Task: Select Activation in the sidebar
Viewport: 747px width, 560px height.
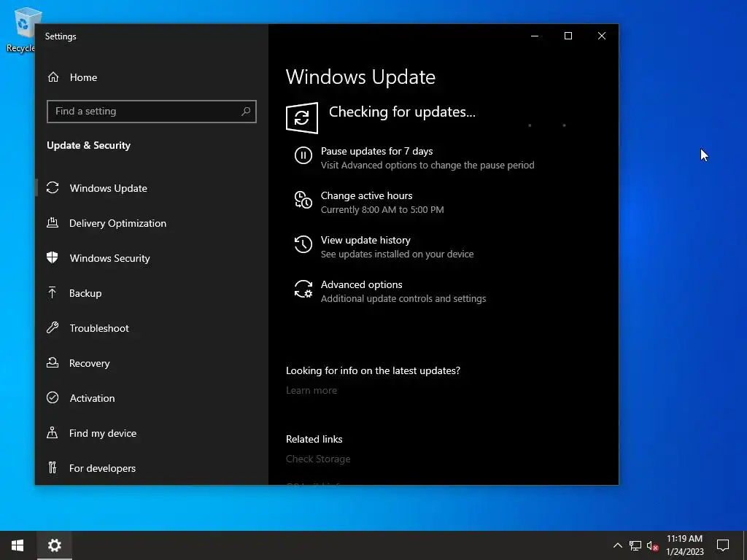Action: coord(152,398)
